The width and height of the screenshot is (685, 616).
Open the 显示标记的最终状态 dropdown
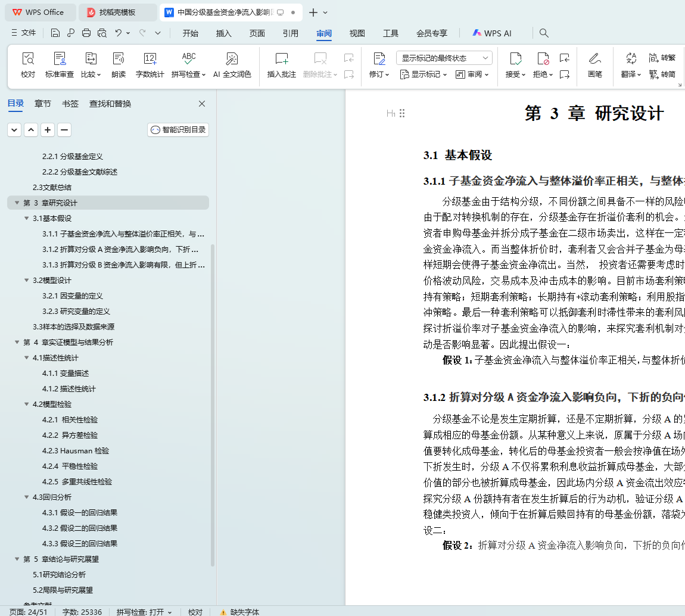tap(444, 58)
